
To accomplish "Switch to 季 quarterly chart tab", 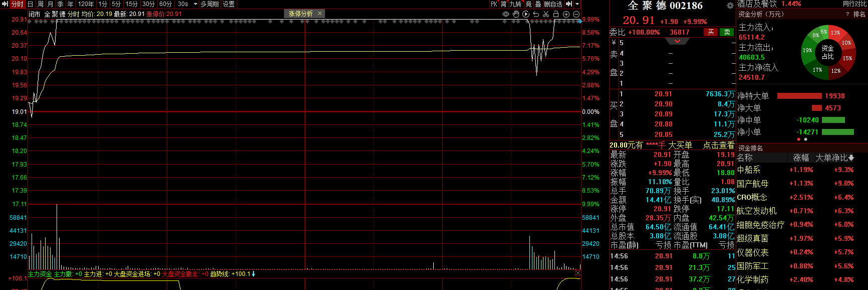I will click(60, 4).
